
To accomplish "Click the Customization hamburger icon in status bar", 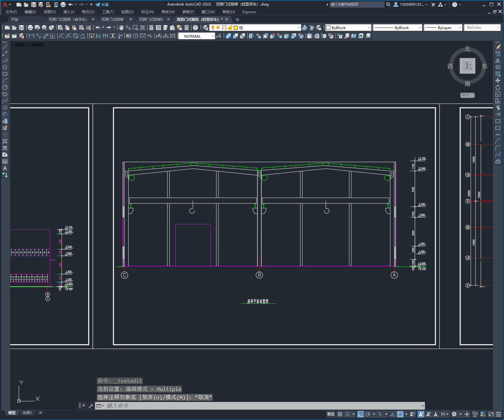I will pos(498,414).
